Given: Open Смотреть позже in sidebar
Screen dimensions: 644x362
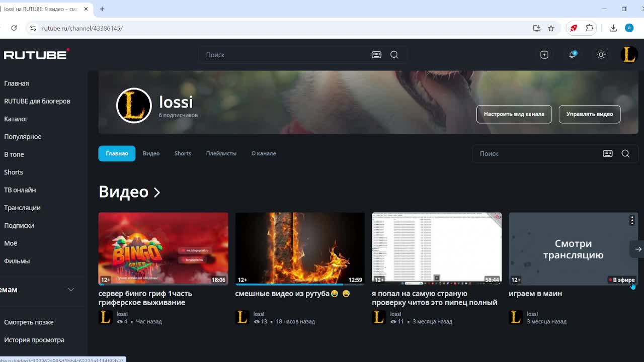Looking at the screenshot, I should point(29,322).
